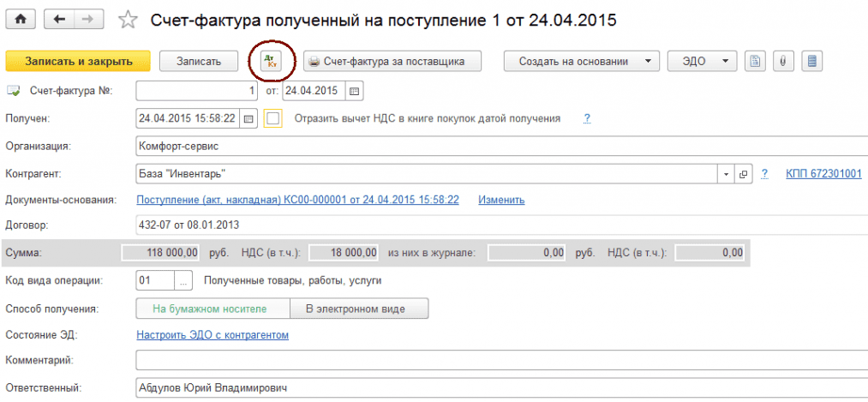Open the Поступление КС00-000001 document link
This screenshot has width=868, height=402.
297,200
